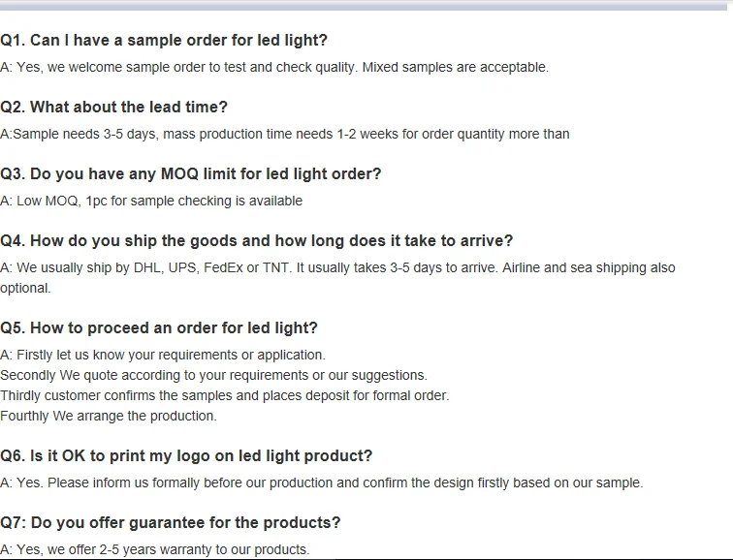Click the answer about 3-5 day samples
This screenshot has height=560, width=733.
point(284,134)
